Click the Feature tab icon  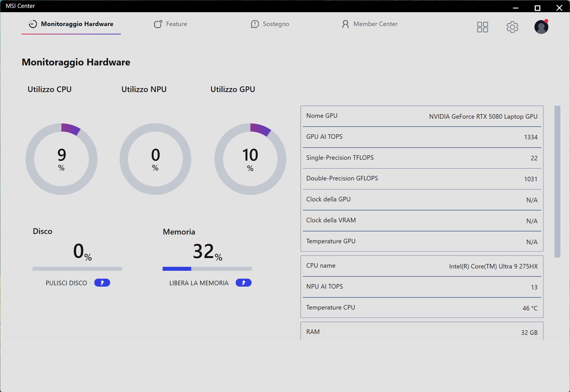click(x=158, y=24)
